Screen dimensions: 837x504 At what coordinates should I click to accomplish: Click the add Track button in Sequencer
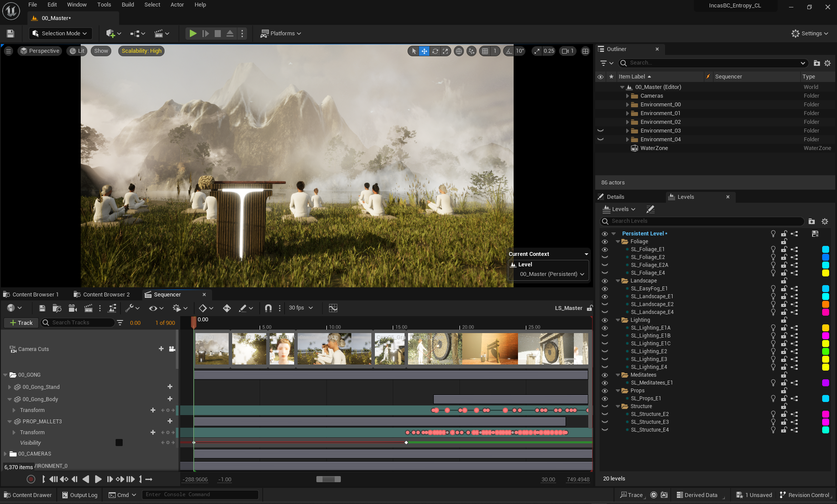21,323
